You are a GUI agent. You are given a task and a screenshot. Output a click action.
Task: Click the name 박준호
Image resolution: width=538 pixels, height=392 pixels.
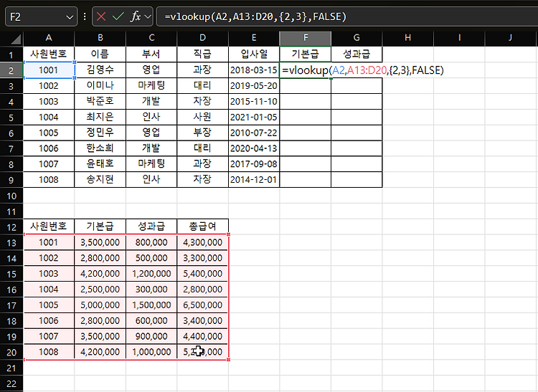[100, 102]
